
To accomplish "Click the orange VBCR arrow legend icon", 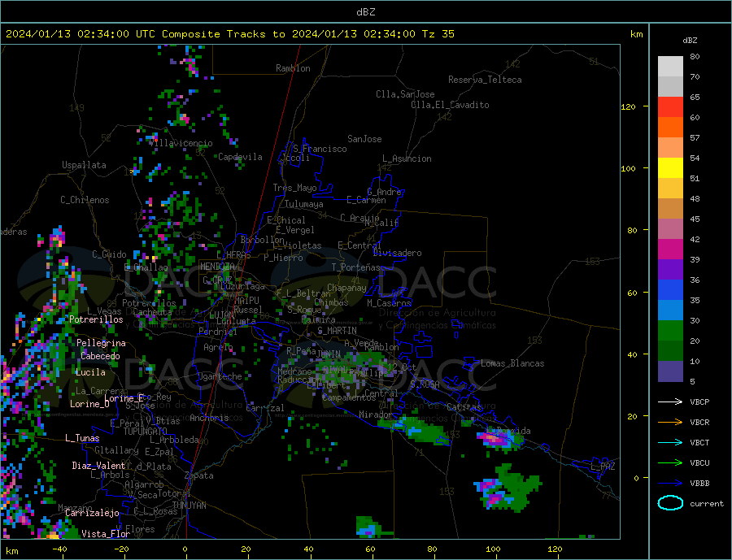I will click(x=670, y=423).
